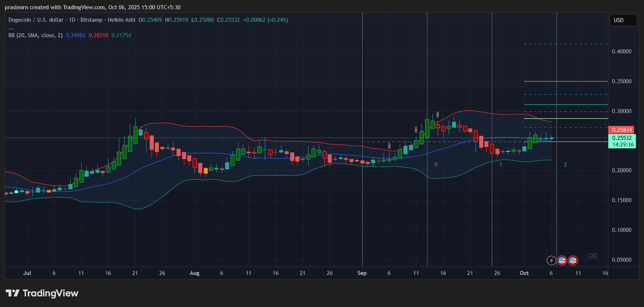
Task: Click the 0.40000 price axis level
Action: click(x=622, y=52)
